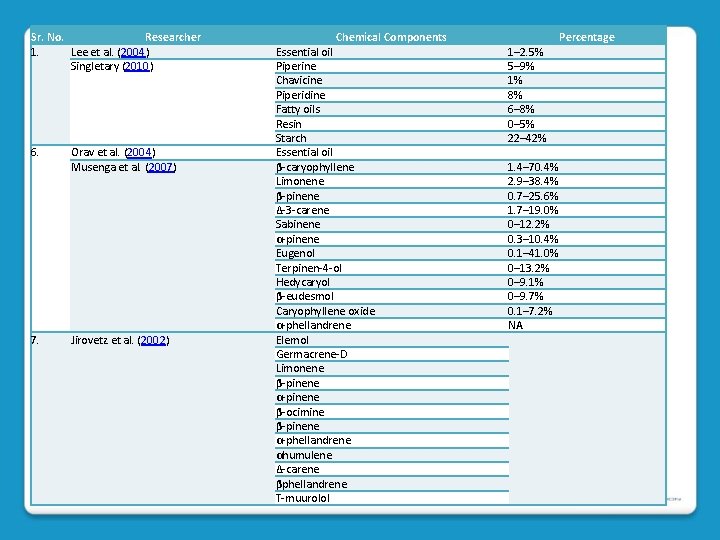Click serial number '7.' beside Jirovetz et al.

[35, 340]
